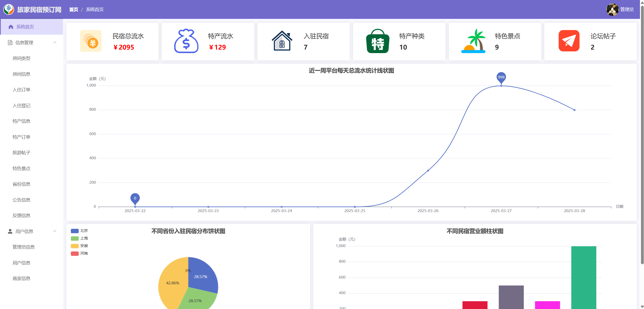Click the site logo next to 旅家民宿预订网
644x309 pixels.
tap(9, 9)
